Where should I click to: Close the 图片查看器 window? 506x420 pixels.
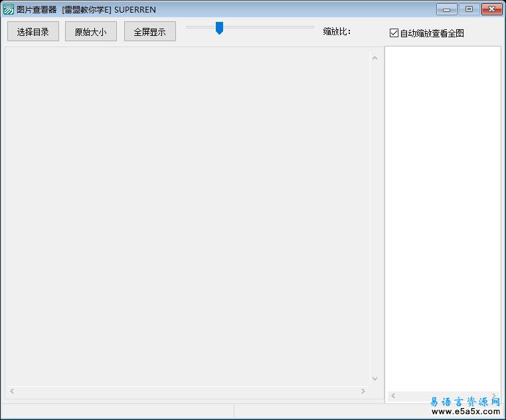point(492,9)
